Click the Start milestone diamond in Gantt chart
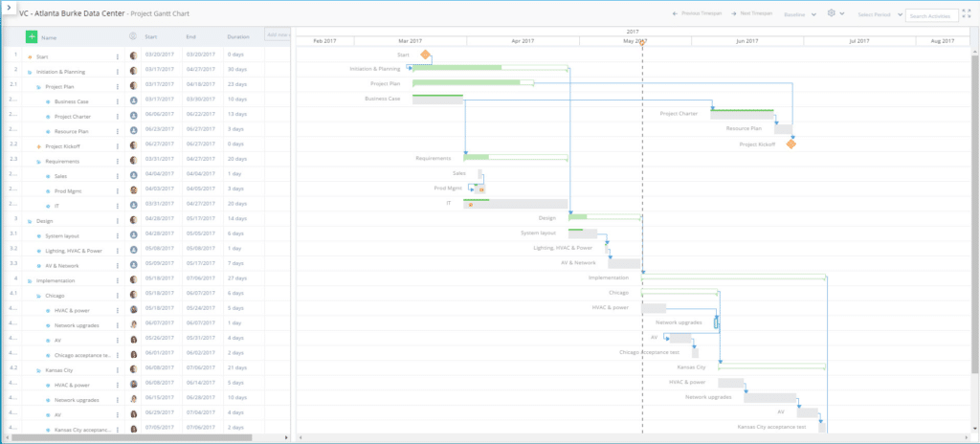This screenshot has height=444, width=980. coord(426,55)
